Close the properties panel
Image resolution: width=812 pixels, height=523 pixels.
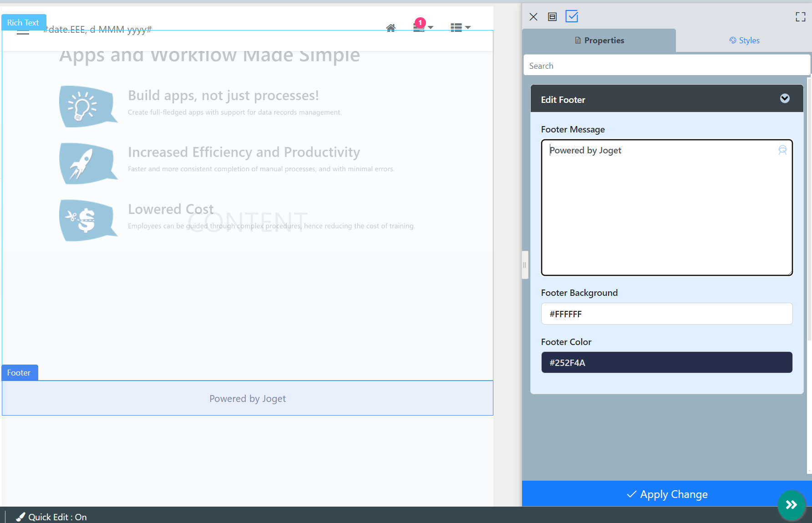click(533, 17)
